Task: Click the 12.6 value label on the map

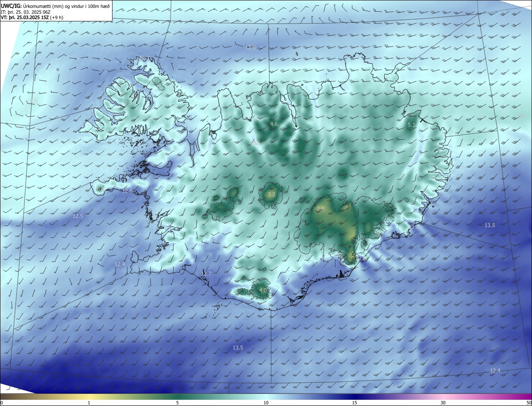Action: pyautogui.click(x=127, y=191)
